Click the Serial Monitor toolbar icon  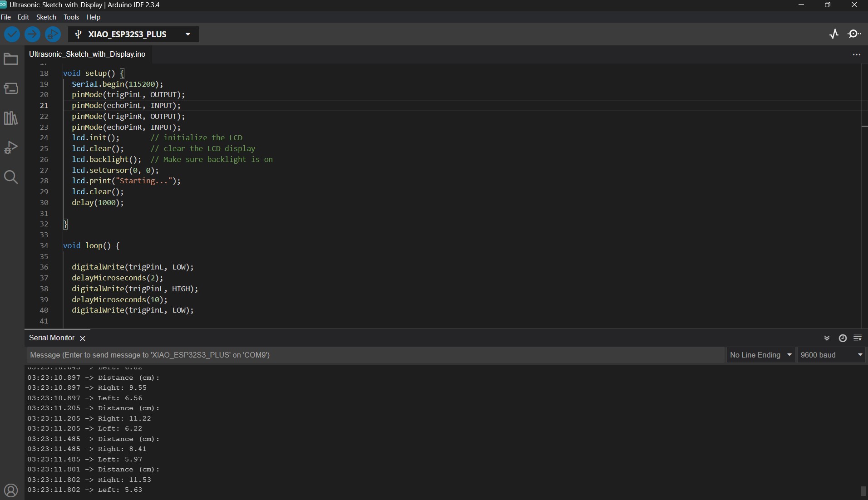tap(854, 34)
